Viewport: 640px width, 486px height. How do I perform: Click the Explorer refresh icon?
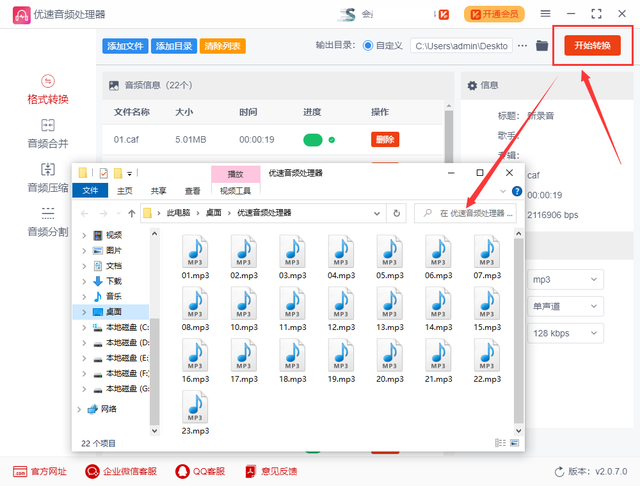coord(398,213)
